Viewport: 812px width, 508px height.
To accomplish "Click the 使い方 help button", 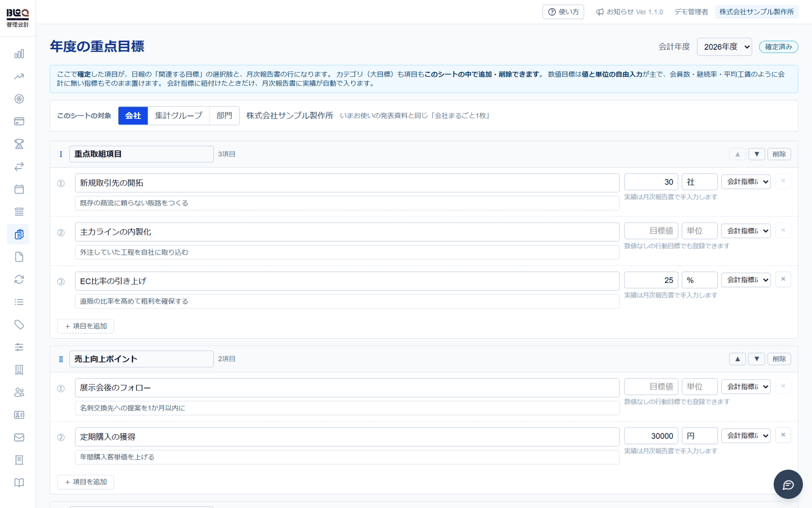I will click(563, 12).
